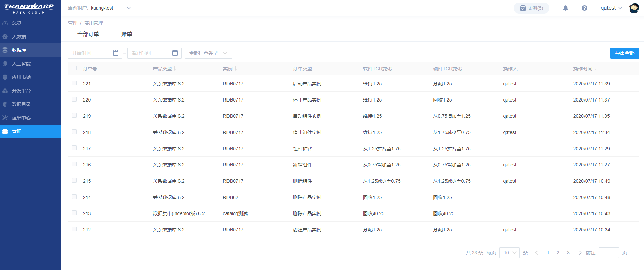Open the 大数据 sidebar icon
This screenshot has height=270, width=644.
(5, 37)
